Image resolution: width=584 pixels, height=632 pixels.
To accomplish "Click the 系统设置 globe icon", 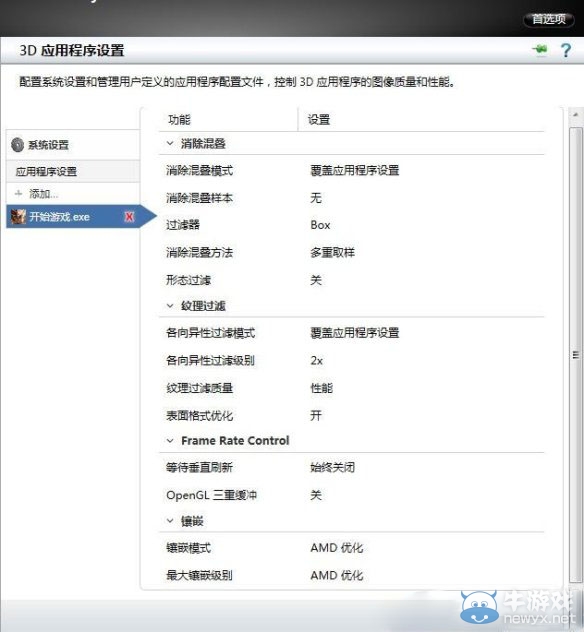I will coord(17,145).
